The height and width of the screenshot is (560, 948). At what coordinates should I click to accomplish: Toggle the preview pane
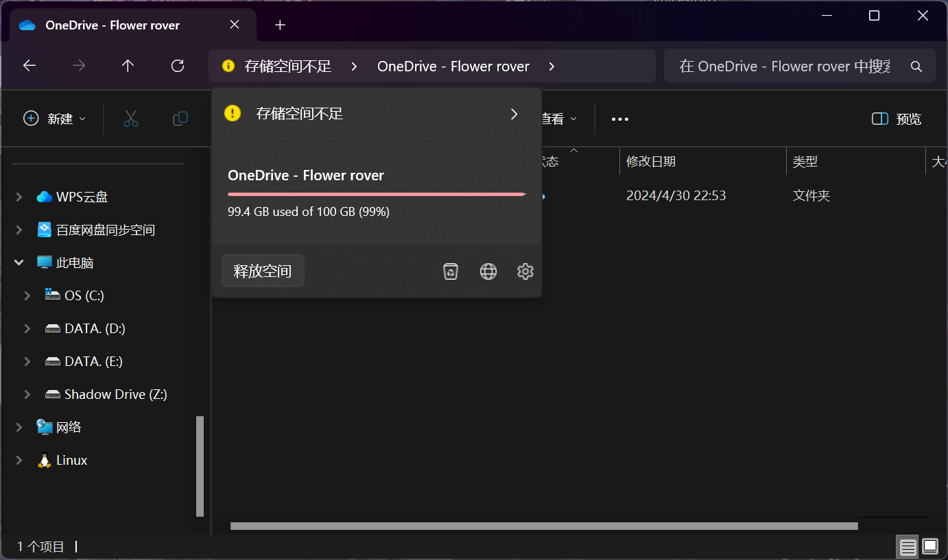(x=896, y=119)
